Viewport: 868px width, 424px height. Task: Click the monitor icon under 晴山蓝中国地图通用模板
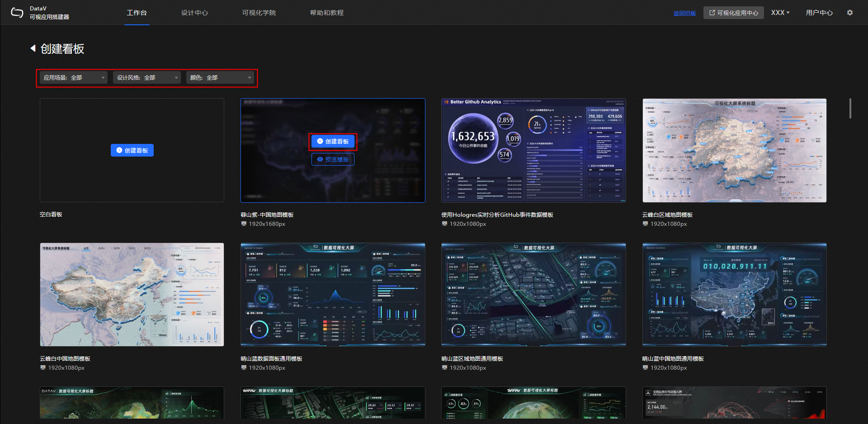(645, 367)
